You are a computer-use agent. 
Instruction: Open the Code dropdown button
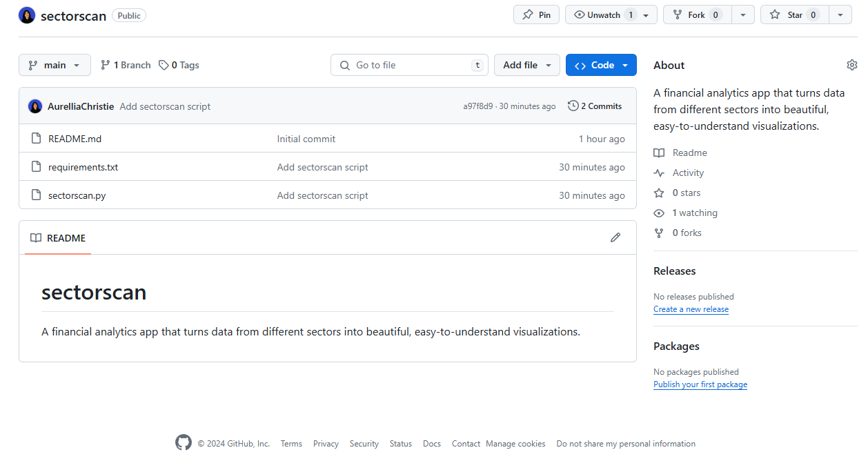pos(601,65)
